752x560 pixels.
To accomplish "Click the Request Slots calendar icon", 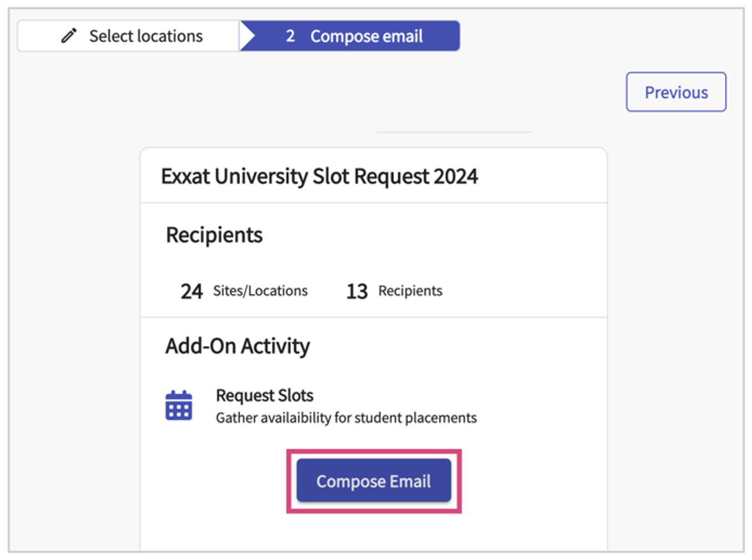I will [179, 405].
